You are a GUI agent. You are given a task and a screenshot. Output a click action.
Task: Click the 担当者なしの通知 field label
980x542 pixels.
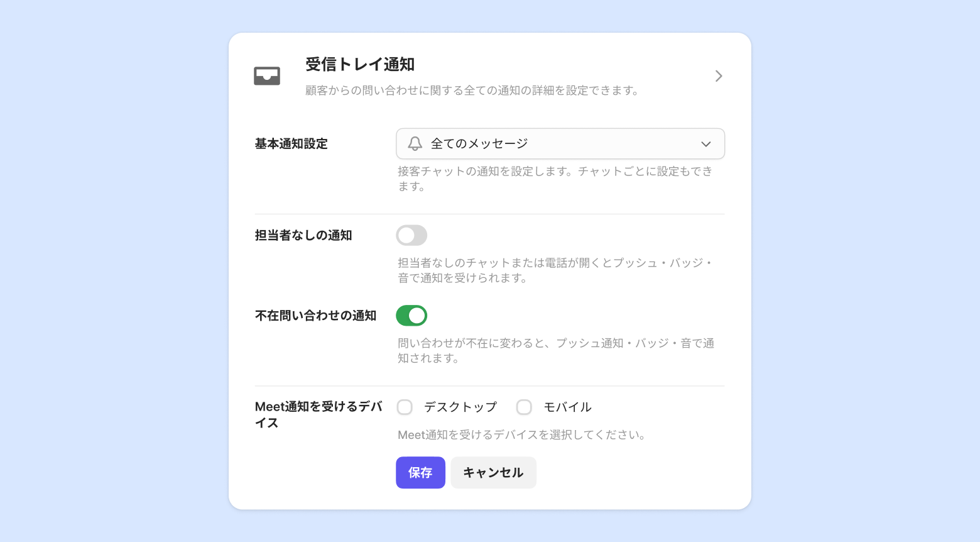pyautogui.click(x=303, y=236)
